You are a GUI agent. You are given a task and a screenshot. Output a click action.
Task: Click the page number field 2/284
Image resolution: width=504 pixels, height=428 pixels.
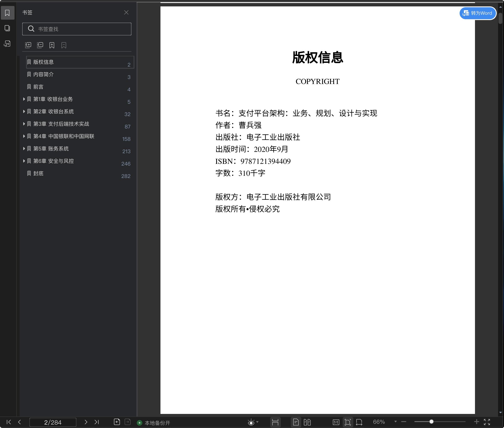tap(53, 422)
